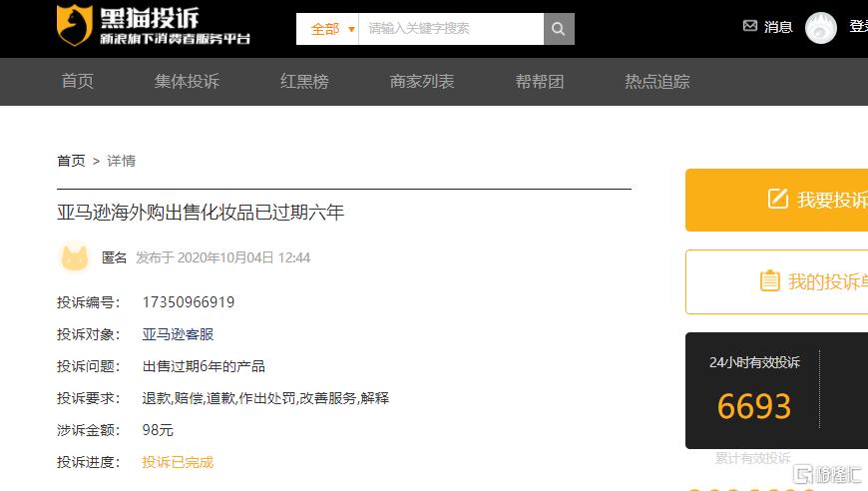Open the user avatar in header
The image size is (868, 491).
pos(820,28)
